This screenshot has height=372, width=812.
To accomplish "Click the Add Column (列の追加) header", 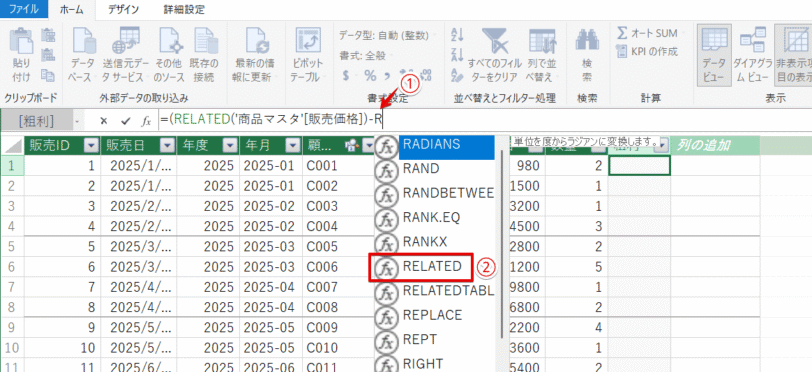I will [715, 146].
